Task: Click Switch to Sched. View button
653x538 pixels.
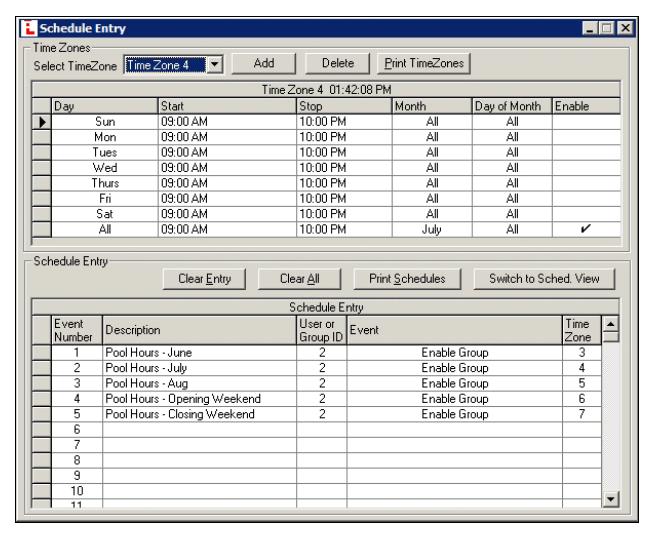Action: coord(544,279)
